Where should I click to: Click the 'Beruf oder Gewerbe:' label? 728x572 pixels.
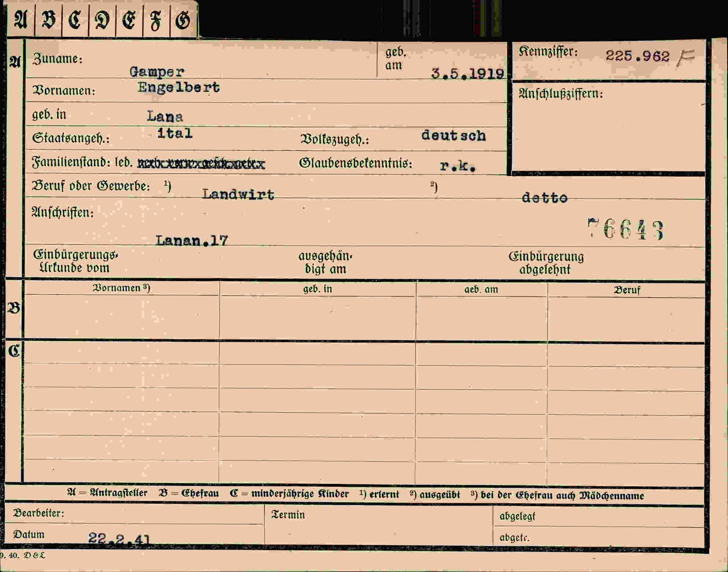point(91,186)
